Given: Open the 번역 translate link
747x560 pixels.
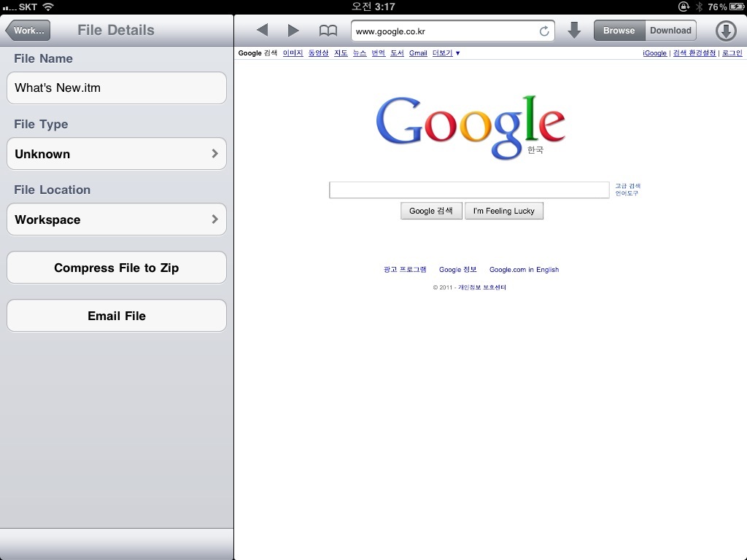Looking at the screenshot, I should [x=379, y=52].
